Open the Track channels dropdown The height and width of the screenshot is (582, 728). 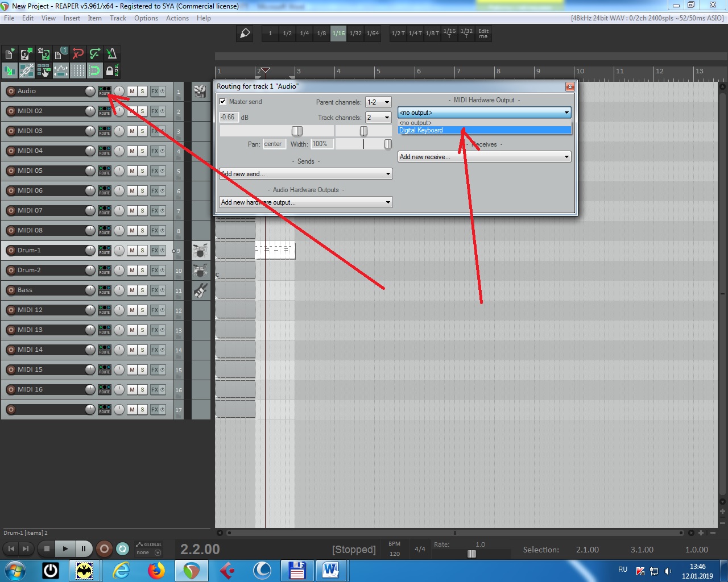pyautogui.click(x=378, y=118)
